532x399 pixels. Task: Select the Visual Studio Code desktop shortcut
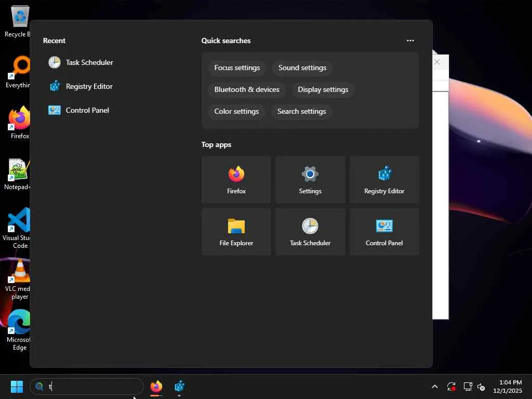coord(18,228)
